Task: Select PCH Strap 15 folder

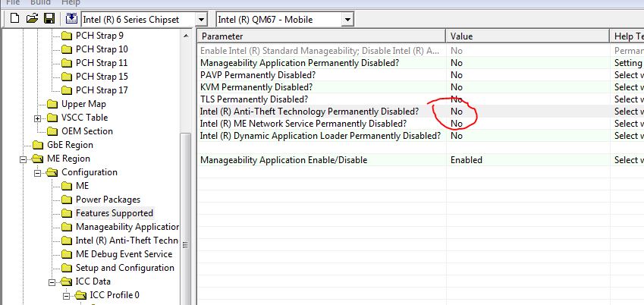Action: pyautogui.click(x=102, y=77)
